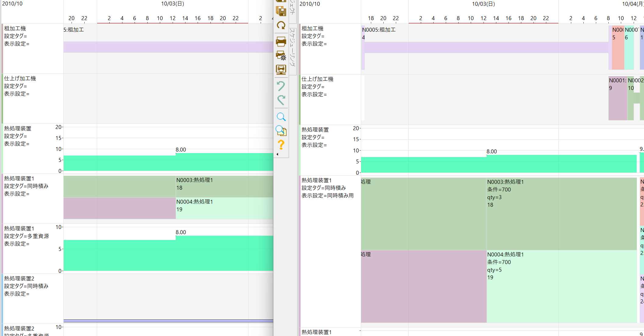Open print settings (printer with gear) icon

coord(281,55)
